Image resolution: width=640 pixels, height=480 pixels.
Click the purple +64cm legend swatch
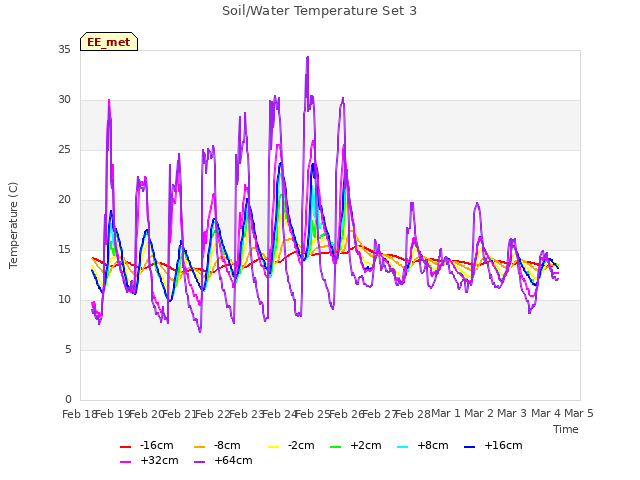click(x=199, y=462)
